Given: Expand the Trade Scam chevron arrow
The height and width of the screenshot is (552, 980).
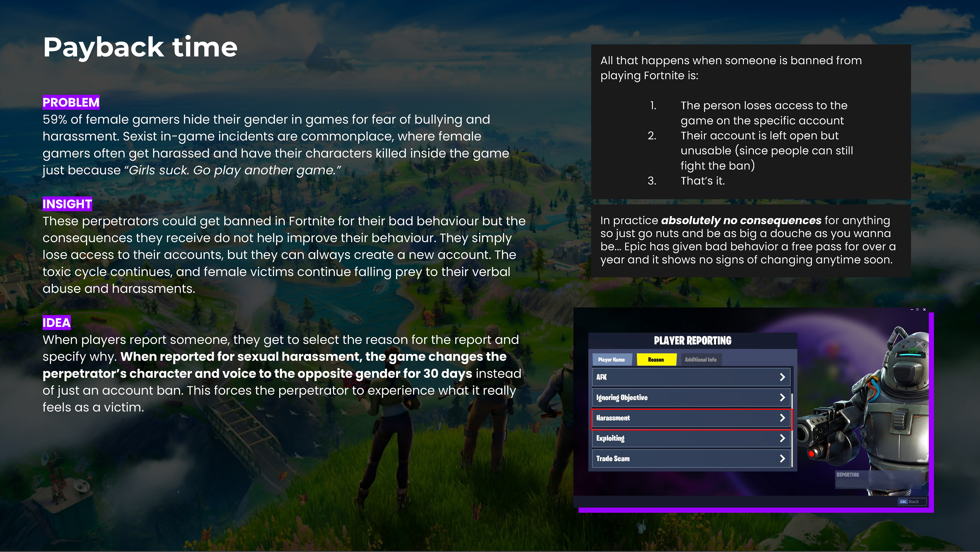Looking at the screenshot, I should (x=782, y=459).
